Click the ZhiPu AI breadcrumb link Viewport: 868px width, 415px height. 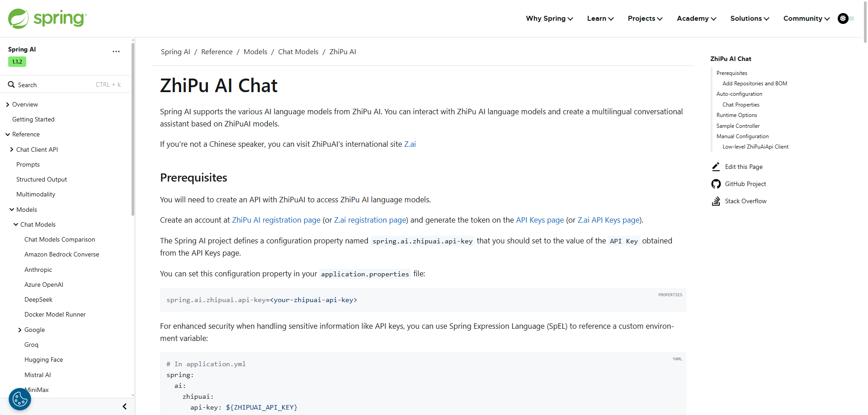click(343, 52)
